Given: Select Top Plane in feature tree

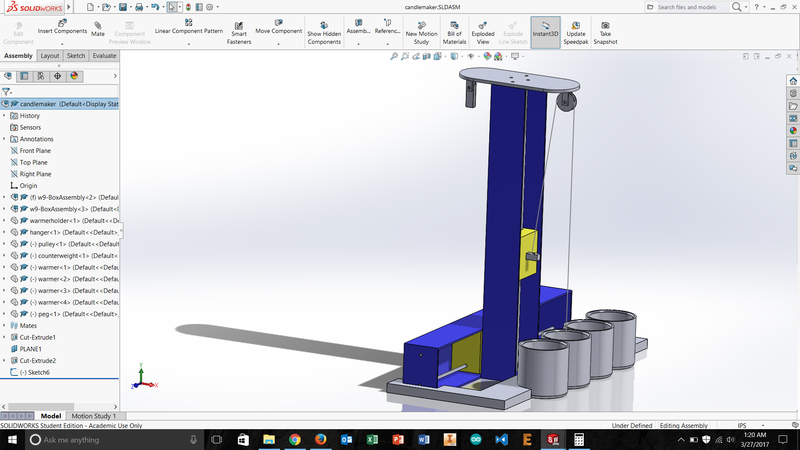Looking at the screenshot, I should click(x=34, y=162).
